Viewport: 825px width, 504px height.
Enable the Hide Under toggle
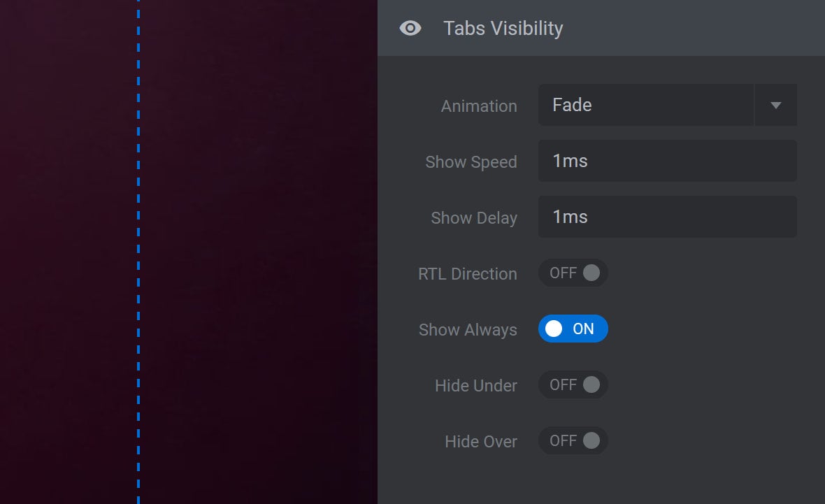pyautogui.click(x=573, y=384)
